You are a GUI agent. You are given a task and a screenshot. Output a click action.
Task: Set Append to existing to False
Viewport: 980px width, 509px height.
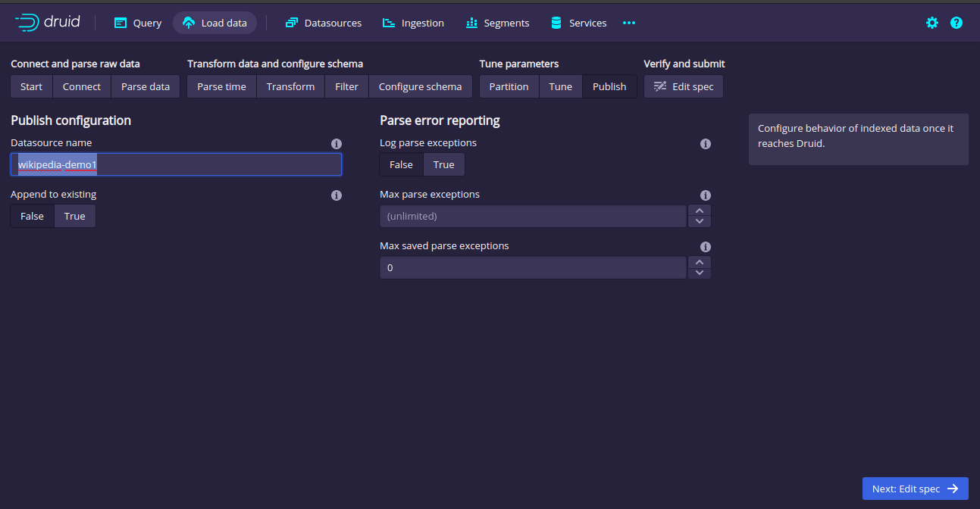pos(32,216)
